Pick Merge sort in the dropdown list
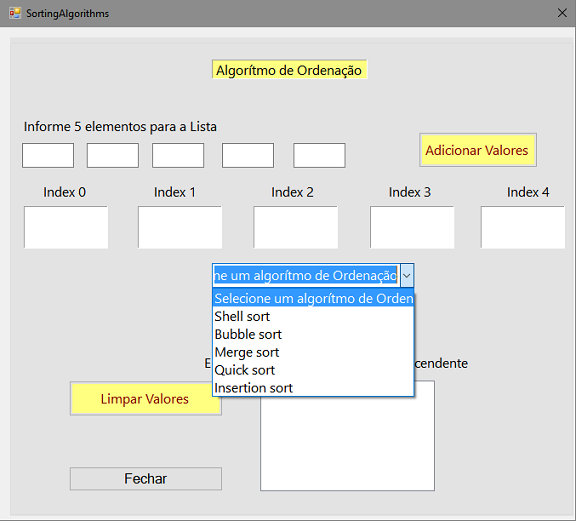This screenshot has height=521, width=576. [313, 352]
